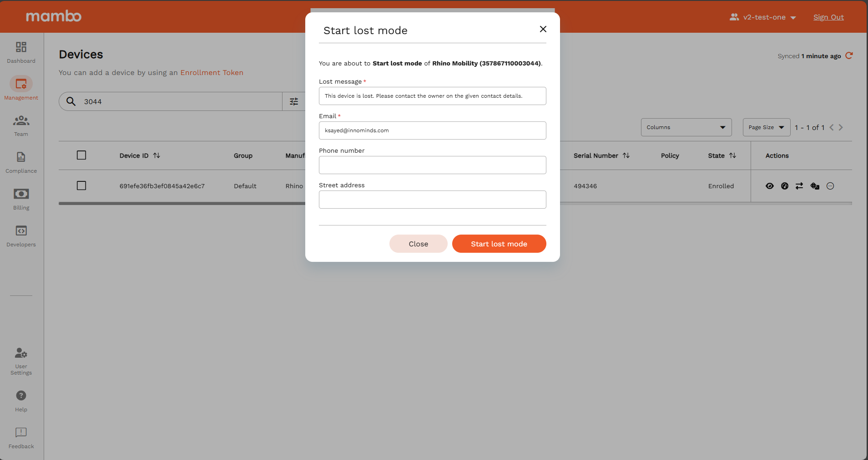Open the Developers section

coord(21,236)
